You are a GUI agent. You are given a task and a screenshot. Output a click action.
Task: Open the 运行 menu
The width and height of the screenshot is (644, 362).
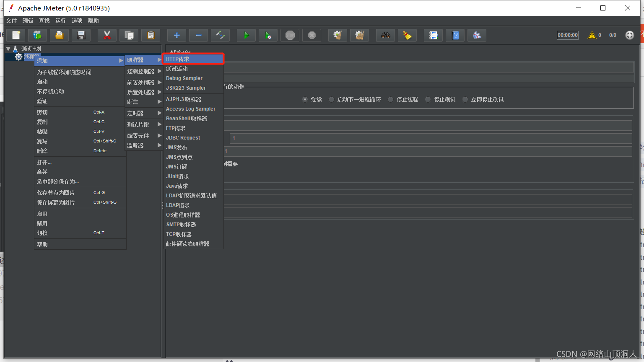(x=60, y=21)
